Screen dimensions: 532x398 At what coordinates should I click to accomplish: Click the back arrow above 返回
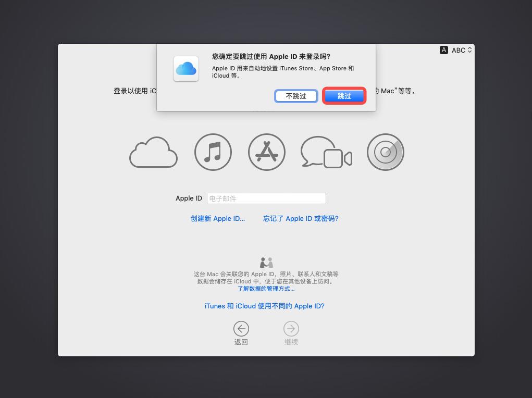point(241,329)
